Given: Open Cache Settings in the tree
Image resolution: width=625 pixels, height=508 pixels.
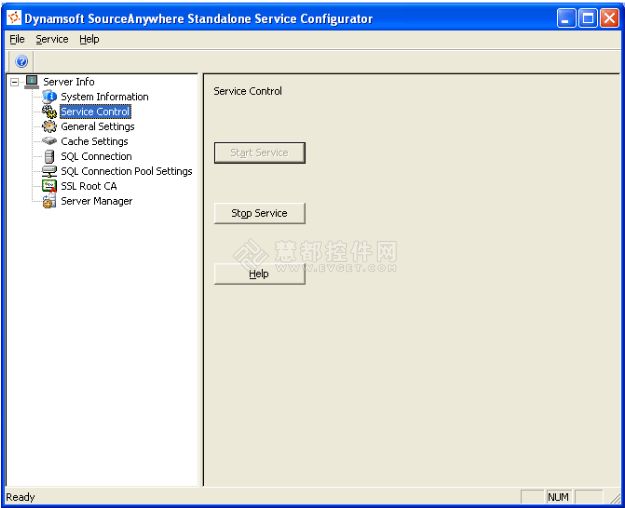Looking at the screenshot, I should pos(94,141).
